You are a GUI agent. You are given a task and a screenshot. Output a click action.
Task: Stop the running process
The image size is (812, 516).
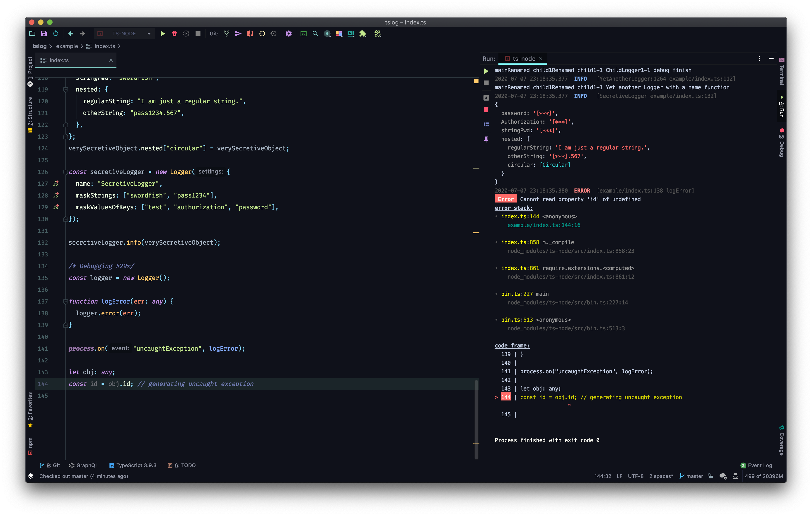point(198,34)
